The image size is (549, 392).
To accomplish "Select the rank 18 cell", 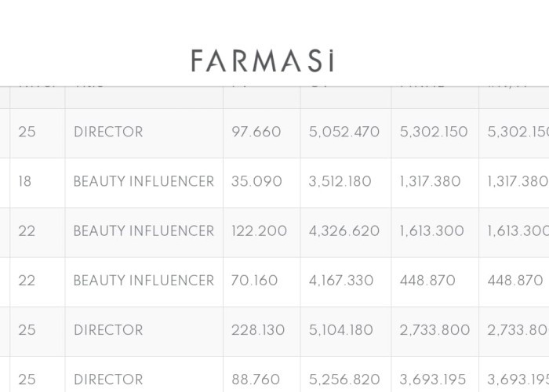I will (x=27, y=181).
